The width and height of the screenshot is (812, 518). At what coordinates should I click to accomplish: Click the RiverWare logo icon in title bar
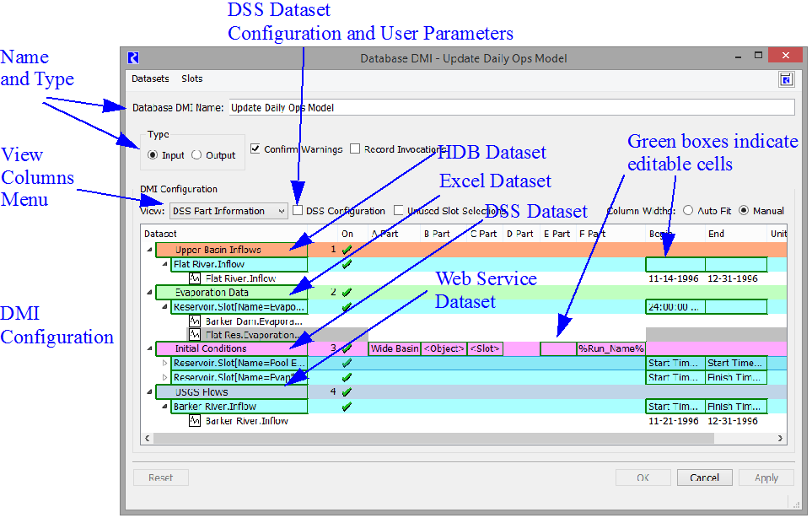pos(133,58)
